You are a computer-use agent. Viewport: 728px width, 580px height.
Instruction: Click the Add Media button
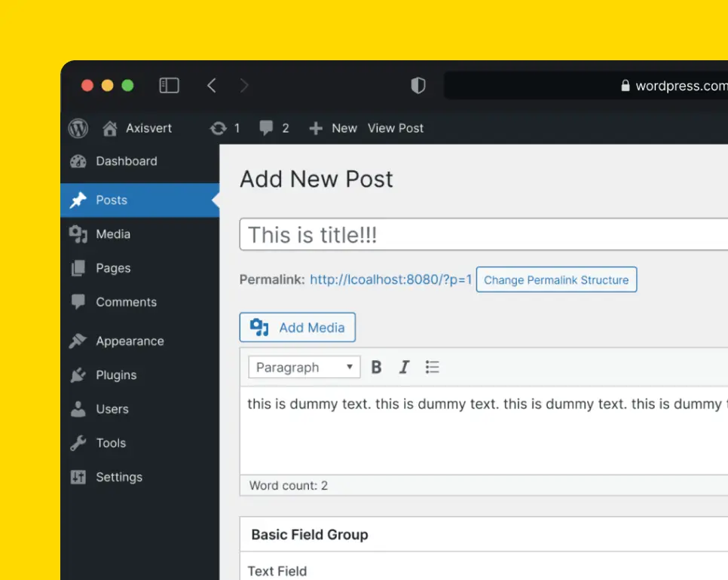click(x=298, y=328)
